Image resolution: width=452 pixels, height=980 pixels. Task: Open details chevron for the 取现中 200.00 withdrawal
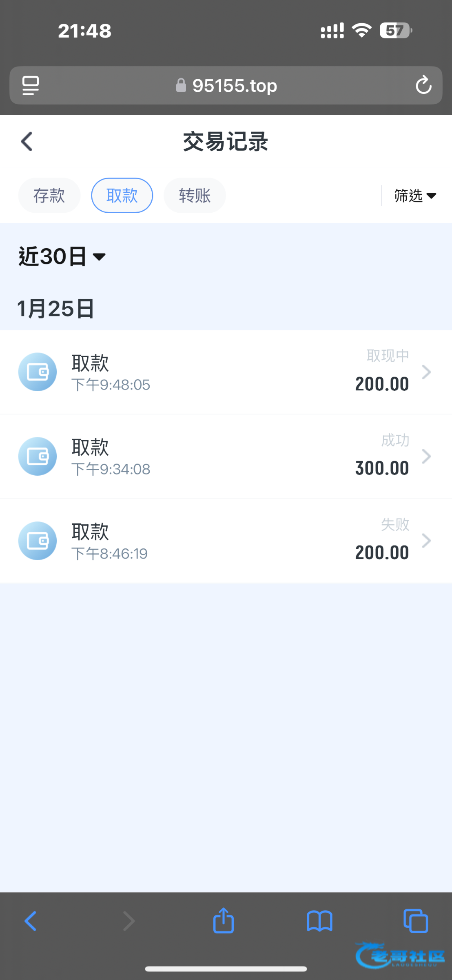coord(426,372)
